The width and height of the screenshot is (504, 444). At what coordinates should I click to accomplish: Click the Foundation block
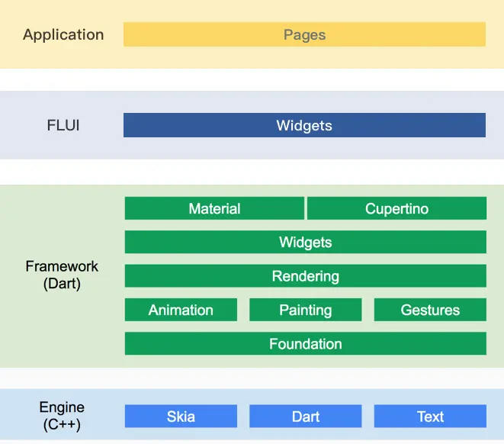(x=305, y=343)
